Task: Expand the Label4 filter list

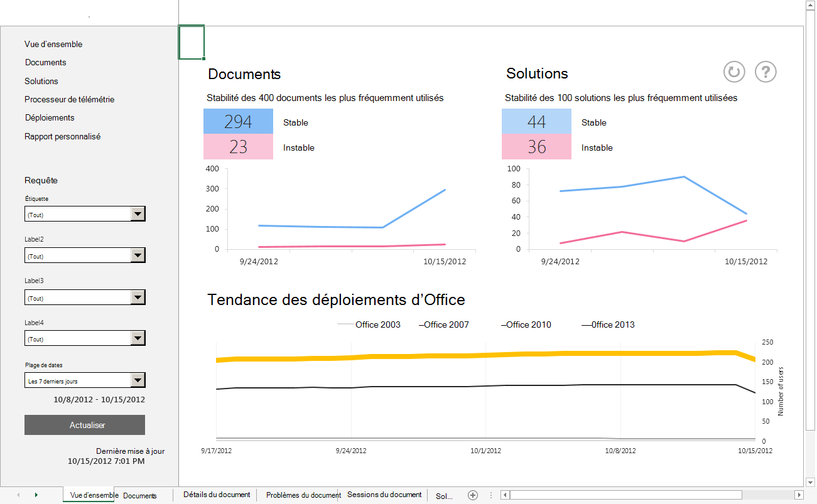Action: [x=138, y=338]
